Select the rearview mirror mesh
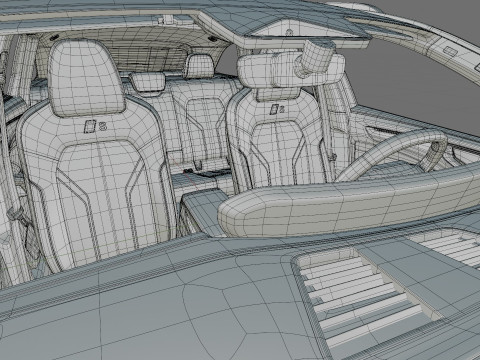480x360 pixels. coord(291,70)
